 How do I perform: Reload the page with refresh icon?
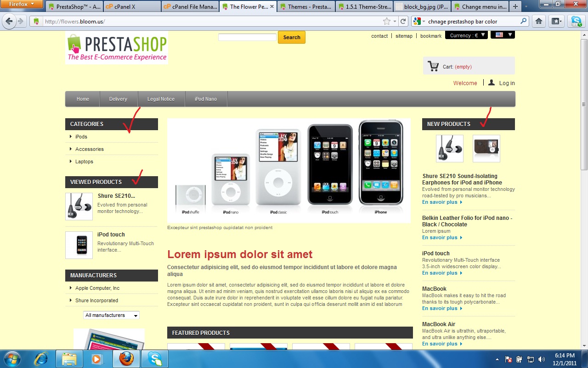pos(403,21)
